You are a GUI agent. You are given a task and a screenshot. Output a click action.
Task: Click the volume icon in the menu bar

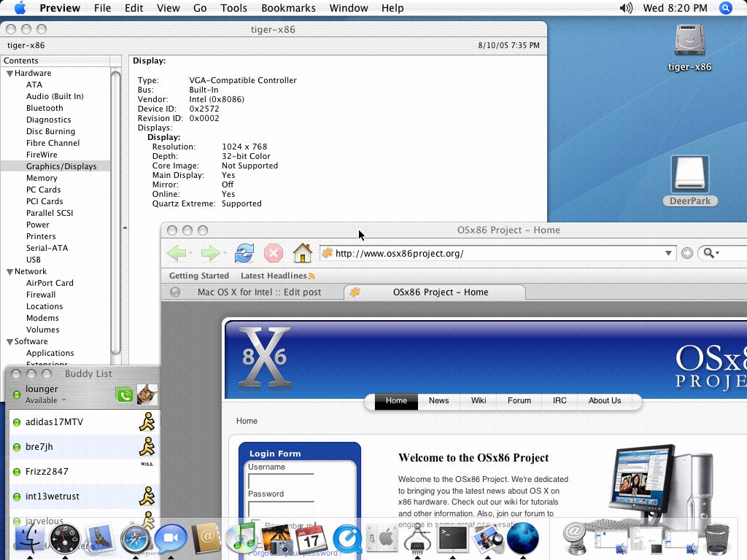625,8
